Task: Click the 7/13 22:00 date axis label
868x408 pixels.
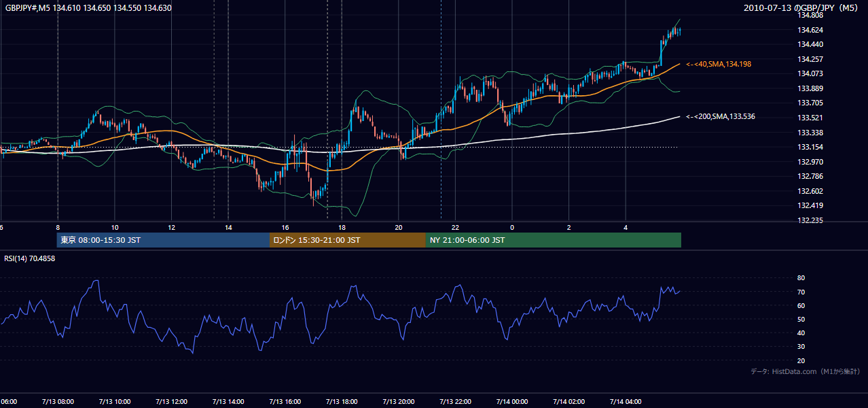Action: coord(455,401)
